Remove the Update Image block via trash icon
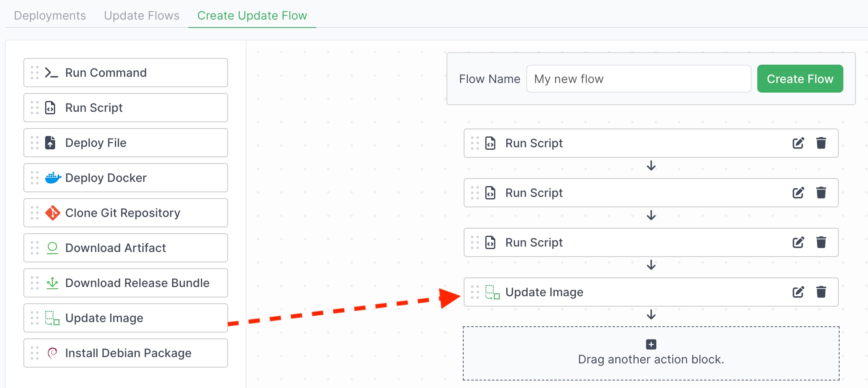 tap(821, 292)
